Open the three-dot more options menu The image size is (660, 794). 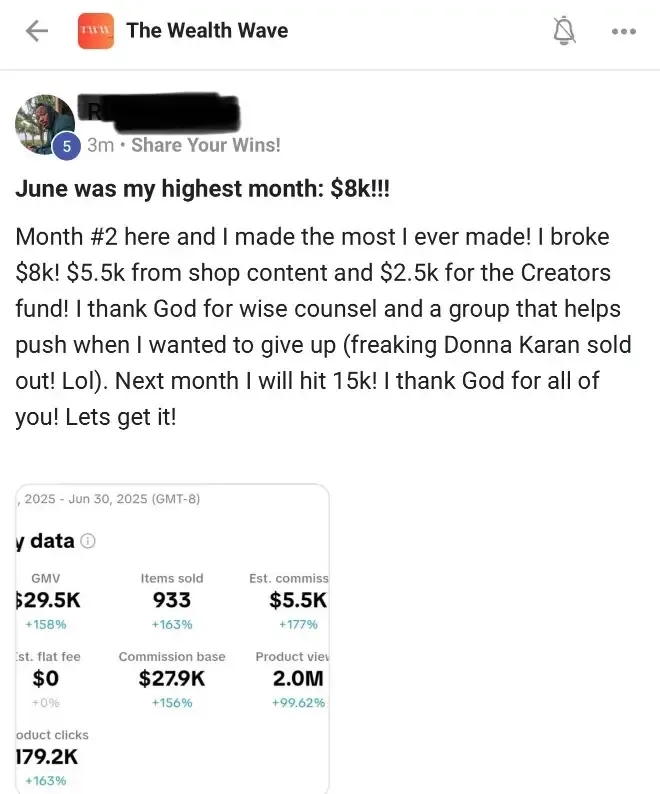623,31
